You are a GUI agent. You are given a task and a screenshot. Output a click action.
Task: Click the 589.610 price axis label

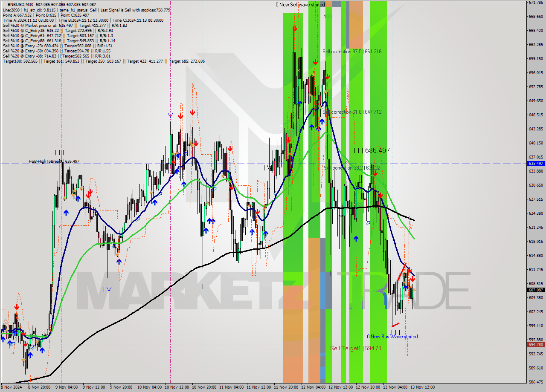coord(535,368)
